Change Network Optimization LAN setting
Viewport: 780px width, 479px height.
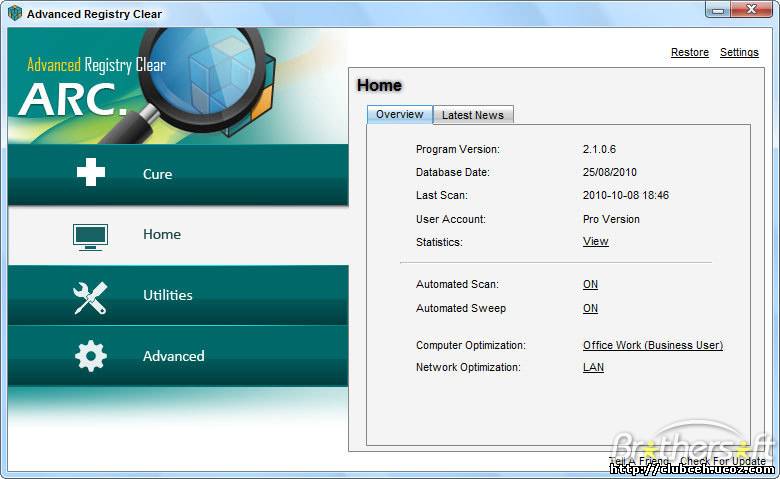point(593,367)
